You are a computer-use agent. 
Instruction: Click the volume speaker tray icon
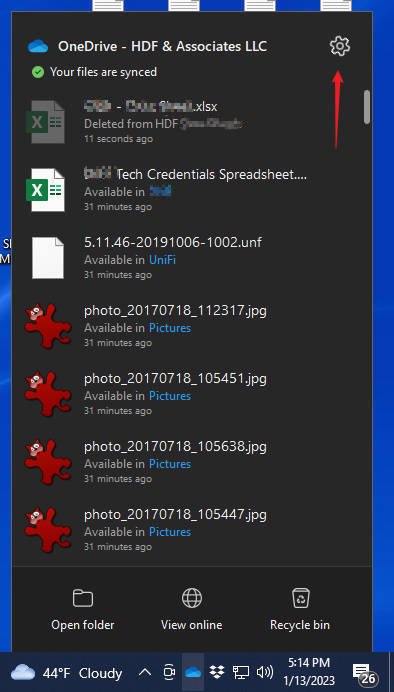click(264, 672)
